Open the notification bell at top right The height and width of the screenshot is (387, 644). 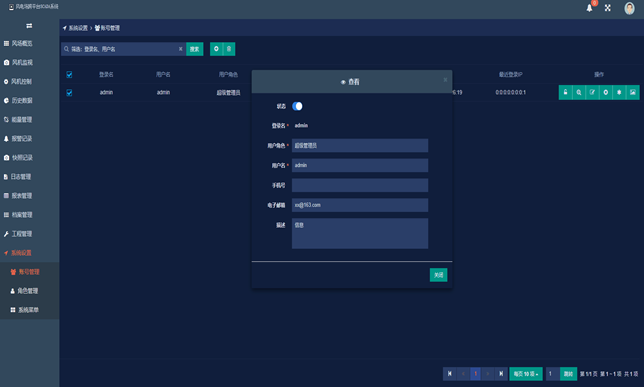[589, 8]
